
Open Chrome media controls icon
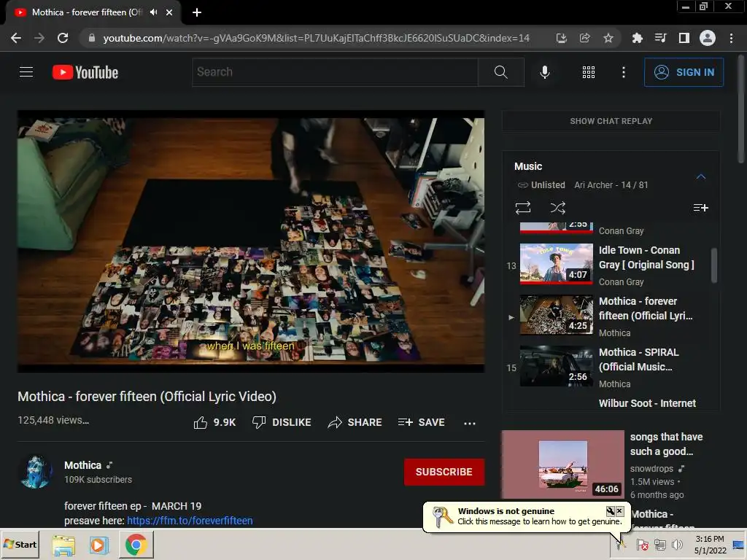tap(660, 38)
